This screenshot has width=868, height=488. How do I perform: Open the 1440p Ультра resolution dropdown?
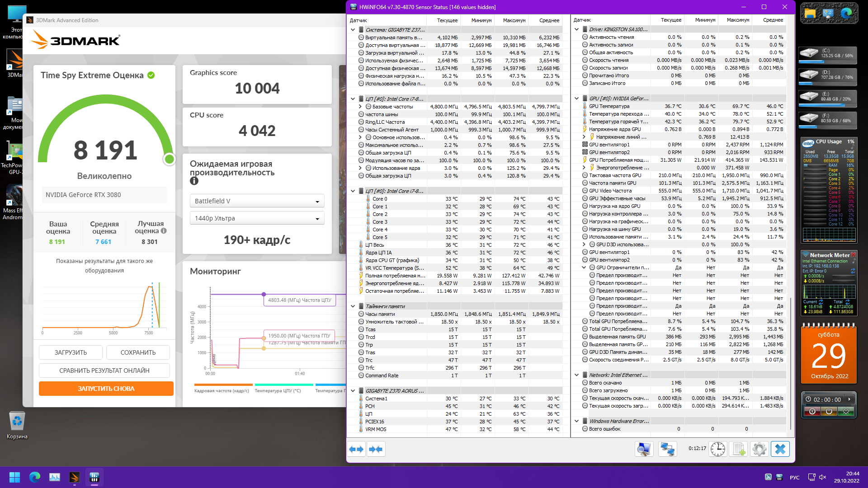(x=257, y=218)
